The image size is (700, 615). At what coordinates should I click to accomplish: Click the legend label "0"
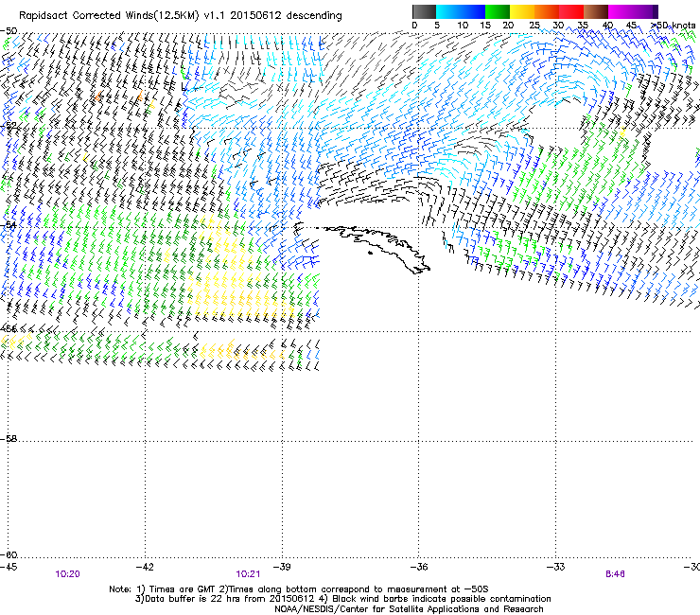point(414,26)
